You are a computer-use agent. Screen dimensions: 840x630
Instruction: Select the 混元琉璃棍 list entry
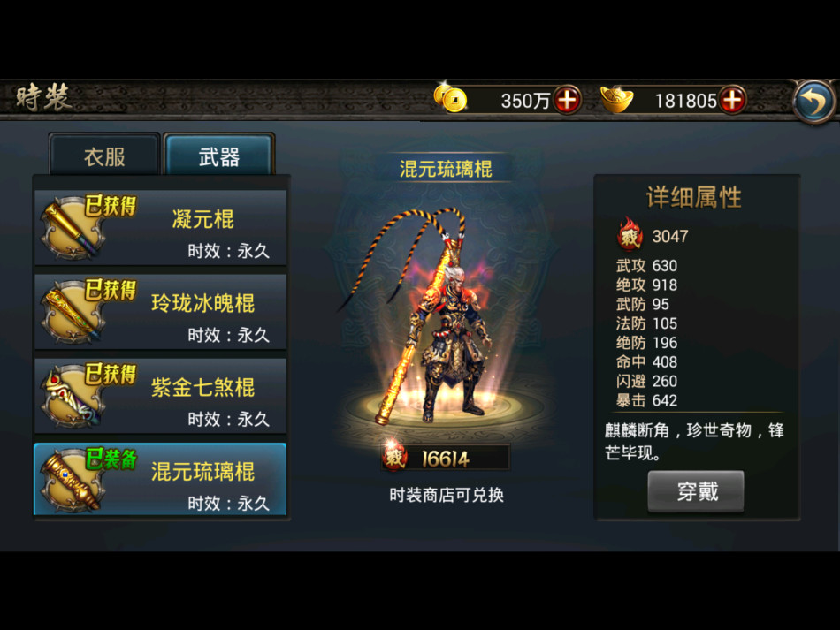161,480
